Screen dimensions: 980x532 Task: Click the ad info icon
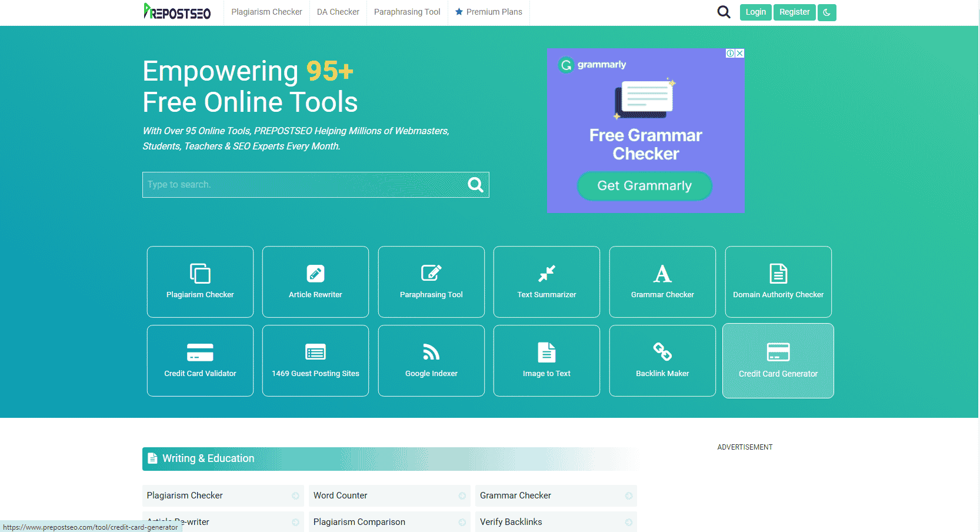(730, 53)
